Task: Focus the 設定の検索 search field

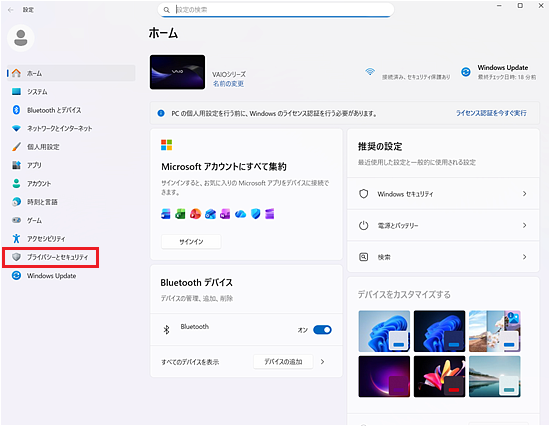Action: 276,10
